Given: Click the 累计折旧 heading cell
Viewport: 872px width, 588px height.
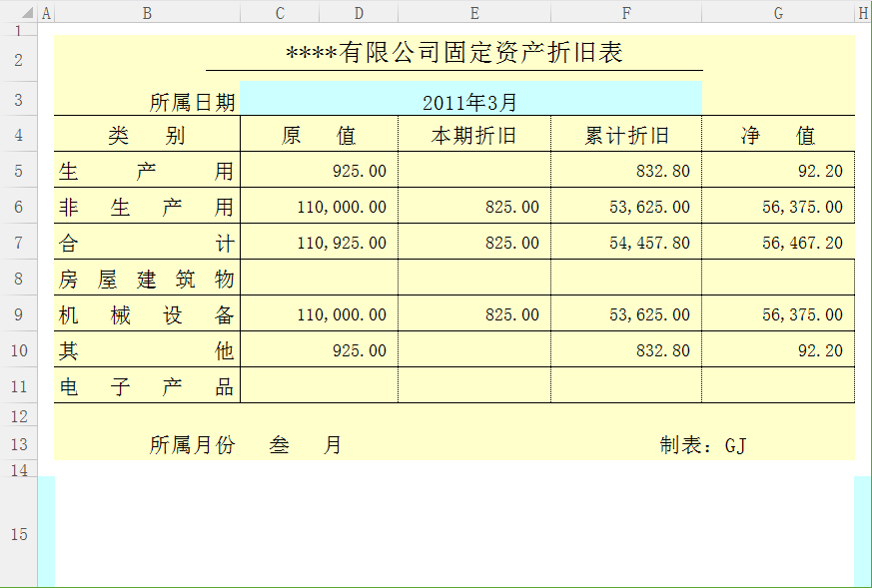Looking at the screenshot, I should [x=626, y=136].
